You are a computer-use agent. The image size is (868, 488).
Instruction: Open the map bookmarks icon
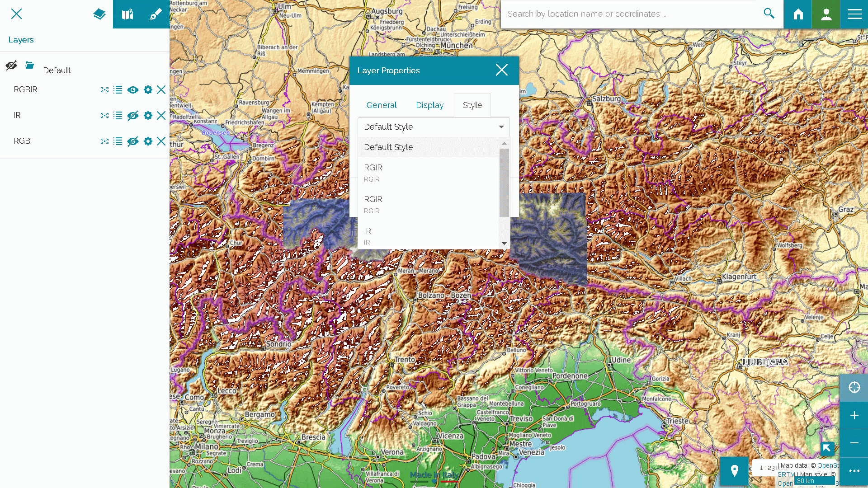click(127, 14)
